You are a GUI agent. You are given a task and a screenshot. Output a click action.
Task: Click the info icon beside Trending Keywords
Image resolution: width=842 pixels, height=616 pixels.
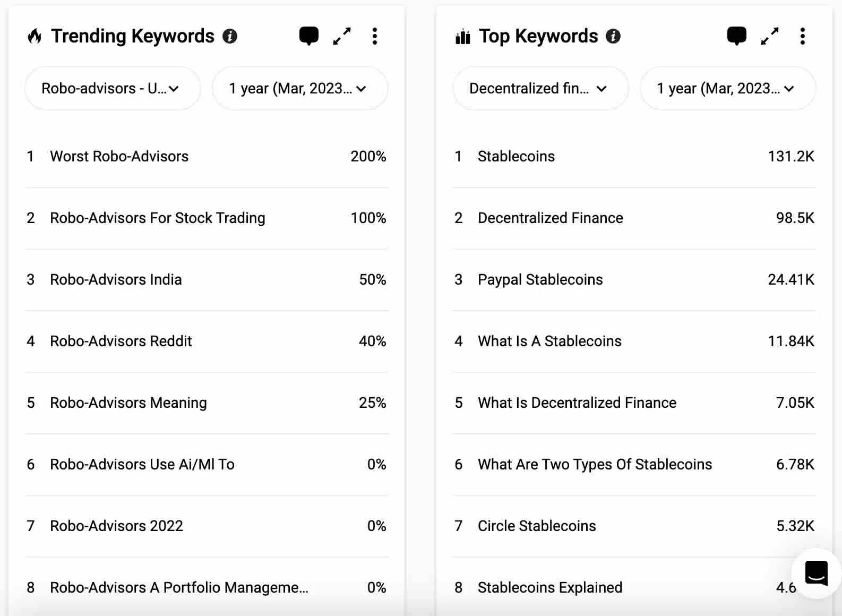[x=230, y=36]
